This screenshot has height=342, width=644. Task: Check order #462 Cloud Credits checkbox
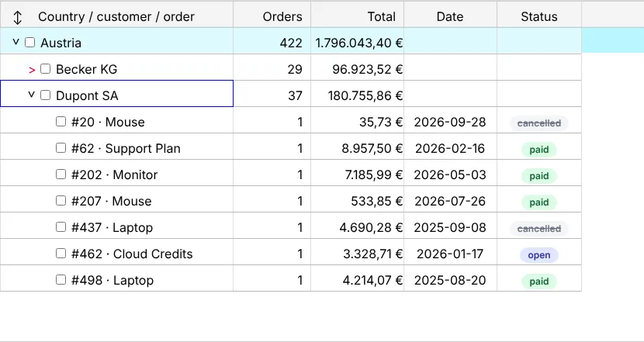click(x=61, y=253)
